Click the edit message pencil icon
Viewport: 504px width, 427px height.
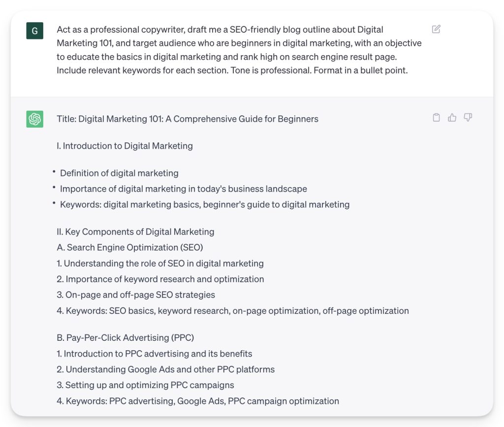click(436, 29)
